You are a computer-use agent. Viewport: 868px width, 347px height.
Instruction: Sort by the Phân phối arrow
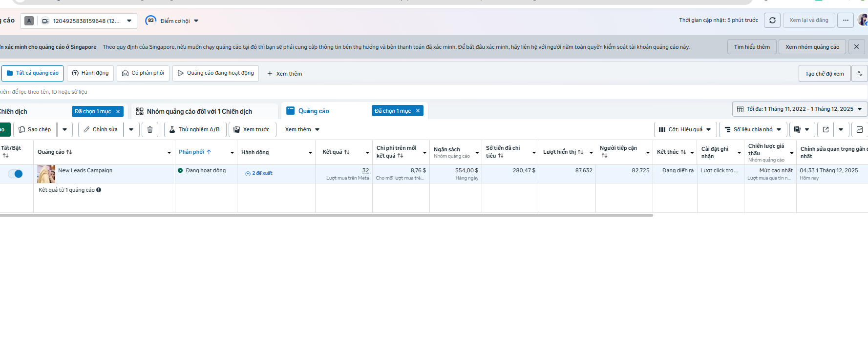209,152
